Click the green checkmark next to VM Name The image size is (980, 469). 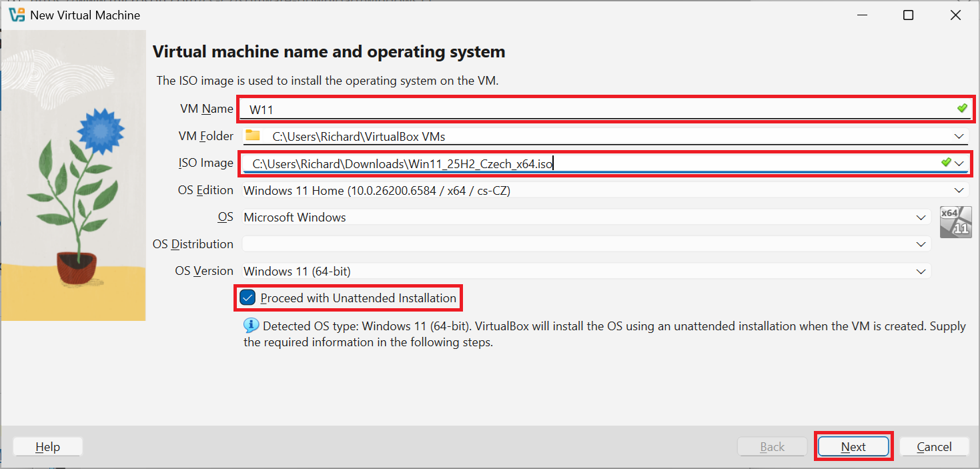point(961,107)
